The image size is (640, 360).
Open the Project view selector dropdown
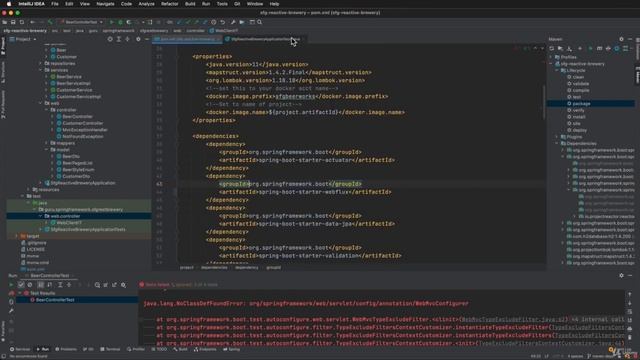pyautogui.click(x=23, y=39)
